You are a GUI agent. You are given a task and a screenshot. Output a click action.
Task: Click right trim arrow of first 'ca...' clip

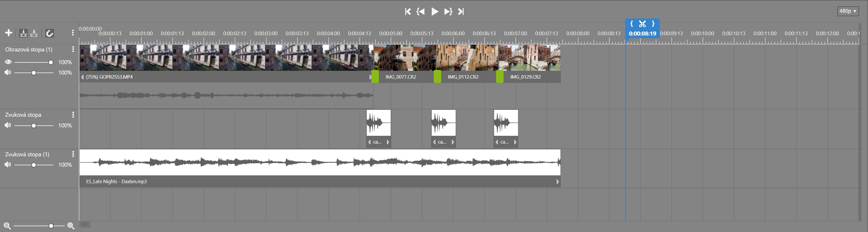pos(388,142)
